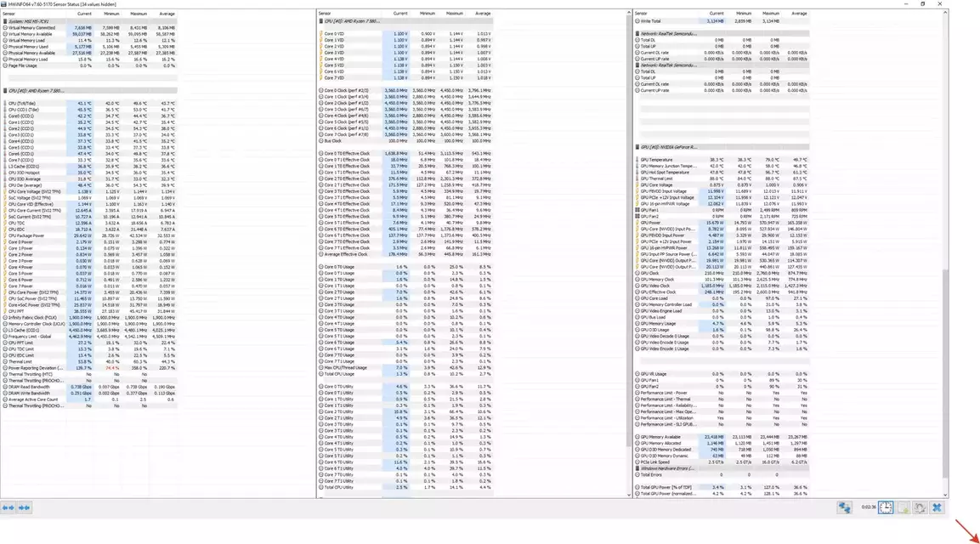Image resolution: width=980 pixels, height=544 pixels.
Task: Click thermometer icon beside GPU Temperature
Action: [637, 160]
